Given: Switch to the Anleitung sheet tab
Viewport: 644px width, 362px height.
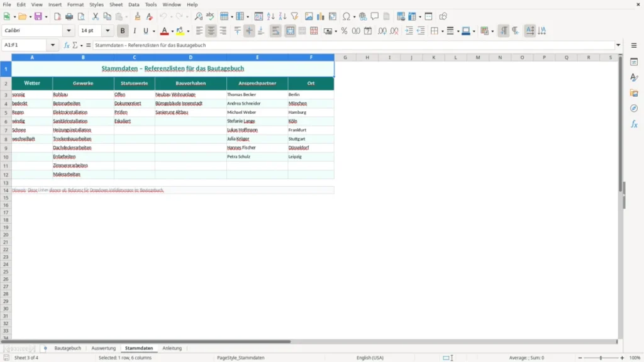Looking at the screenshot, I should click(172, 348).
